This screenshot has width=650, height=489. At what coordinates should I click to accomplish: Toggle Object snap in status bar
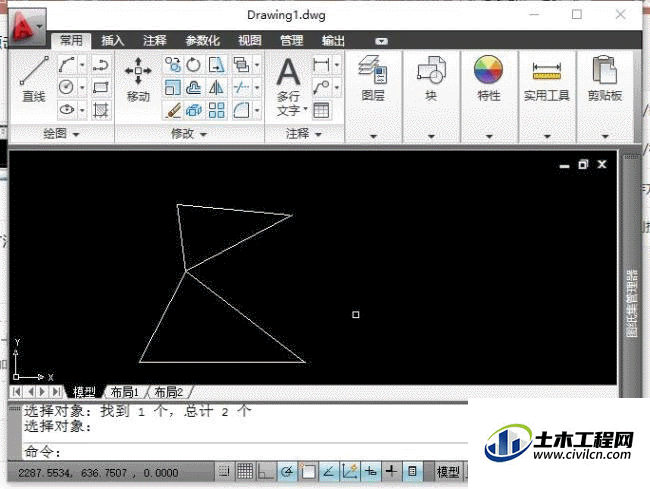coord(308,472)
